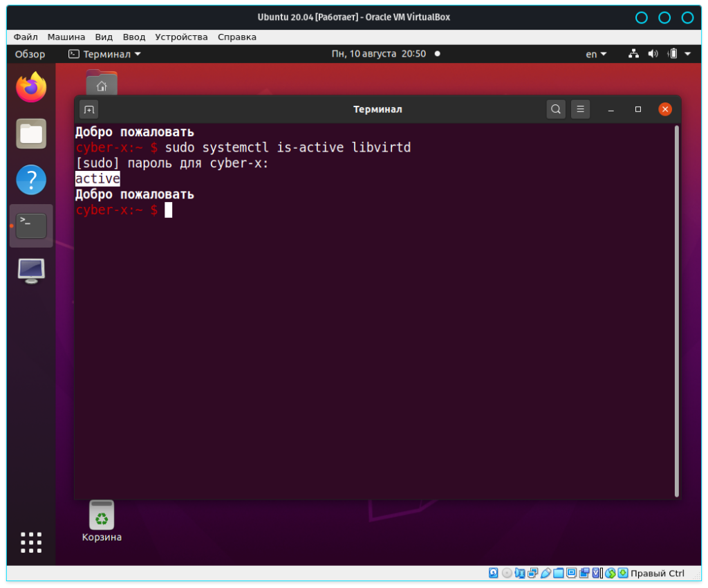Show applications grid in dock
This screenshot has width=708, height=588.
point(31,542)
